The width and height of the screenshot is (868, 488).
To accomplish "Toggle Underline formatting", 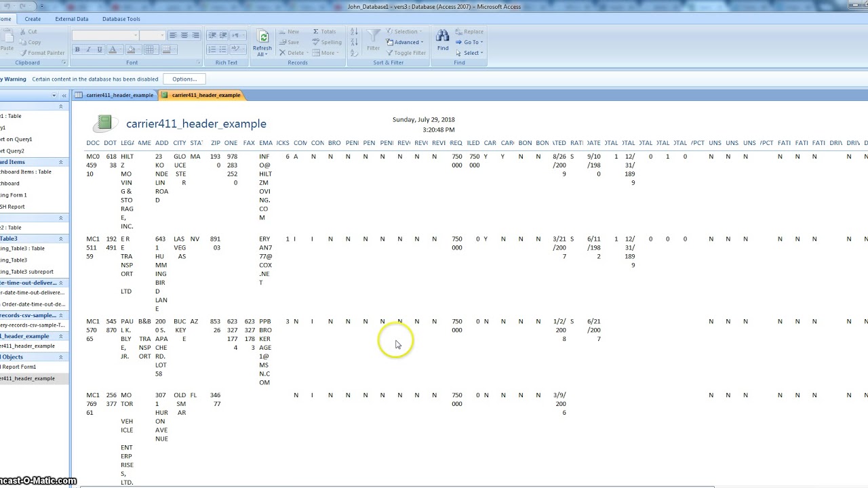I will 100,49.
